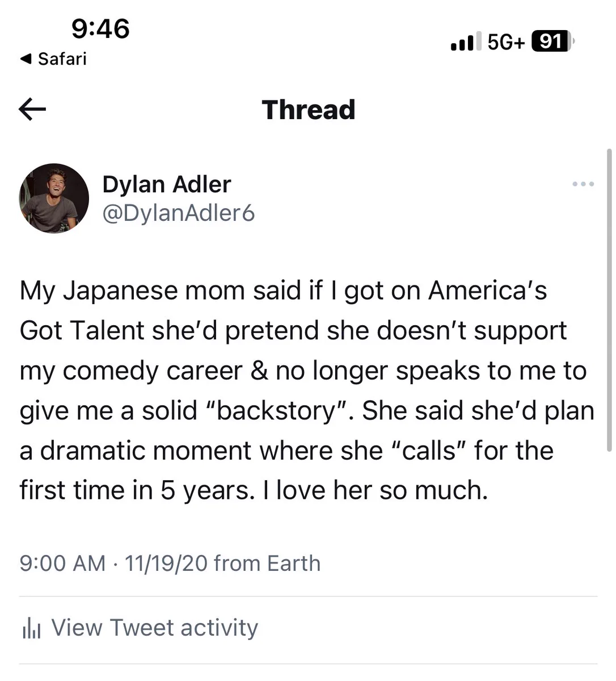Go back using the left arrow
616x681 pixels.
click(32, 110)
